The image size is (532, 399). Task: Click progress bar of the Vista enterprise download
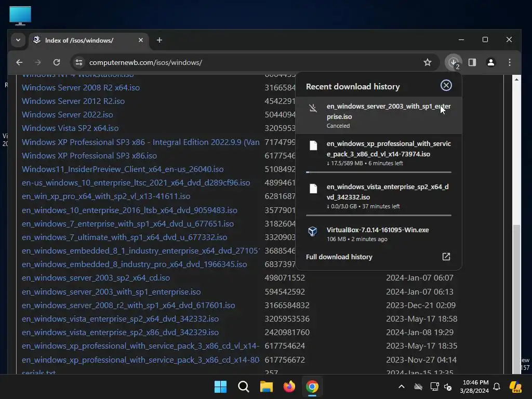tap(379, 216)
